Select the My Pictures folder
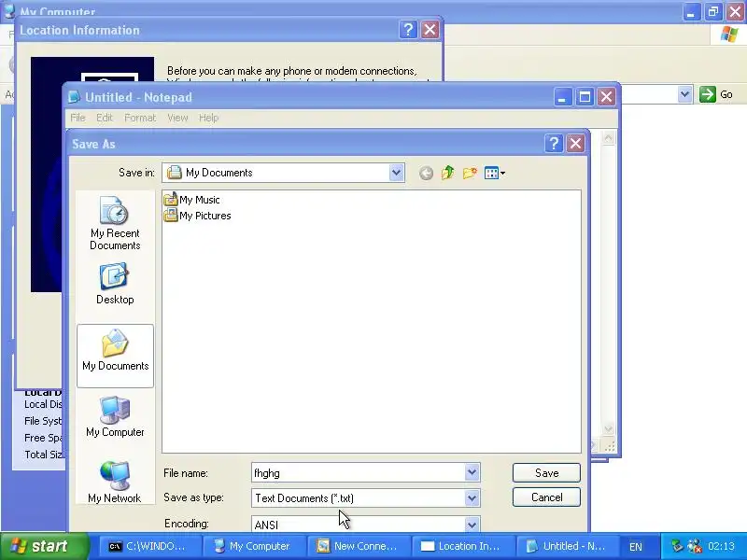This screenshot has height=560, width=747. [197, 216]
